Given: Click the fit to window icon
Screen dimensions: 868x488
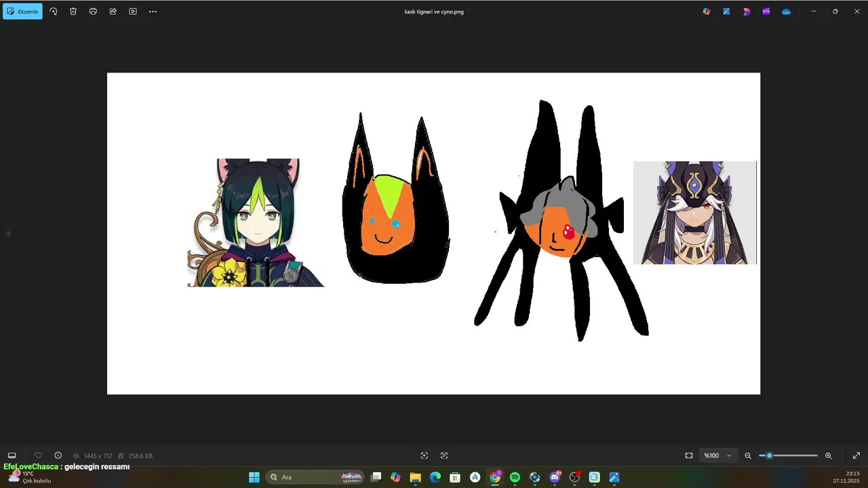Looking at the screenshot, I should [x=689, y=455].
